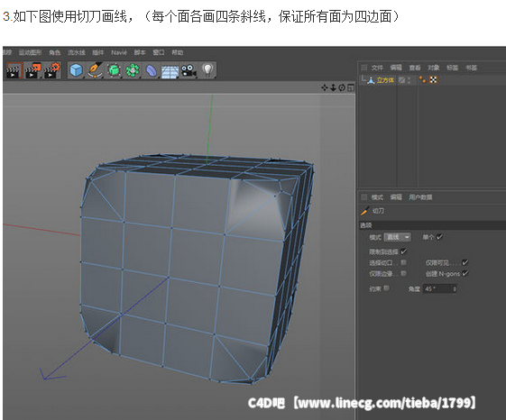The width and height of the screenshot is (506, 420).
Task: Open the Navié menu in main menu bar
Action: pyautogui.click(x=119, y=52)
